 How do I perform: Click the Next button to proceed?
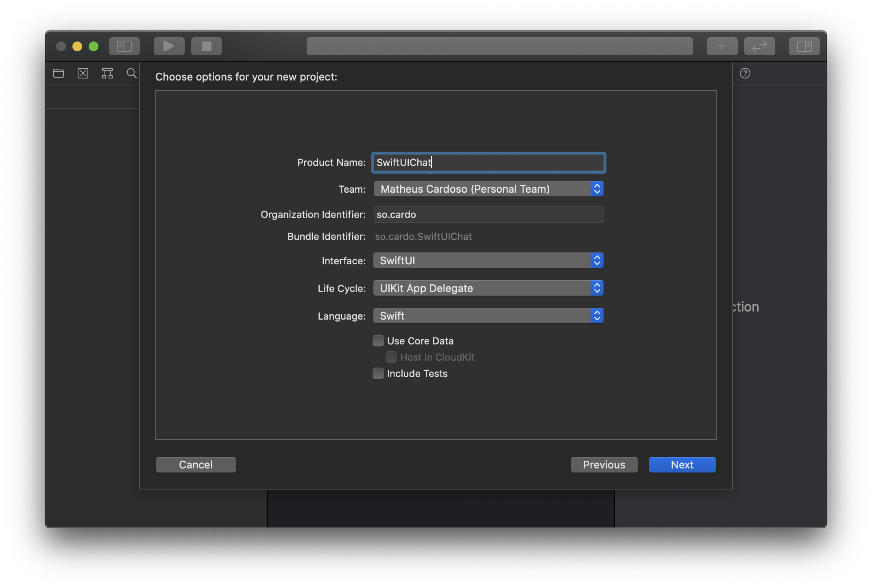pos(682,464)
